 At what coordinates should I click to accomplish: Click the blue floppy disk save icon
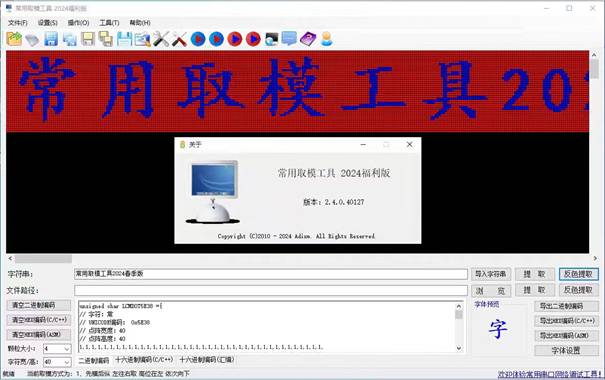pos(51,39)
